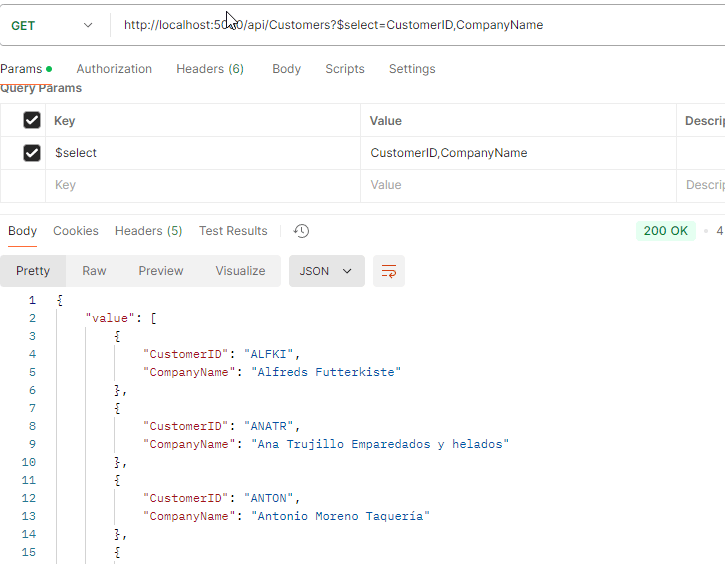Screen dimensions: 725x564
Task: Open the Test Results tab
Action: pos(233,231)
